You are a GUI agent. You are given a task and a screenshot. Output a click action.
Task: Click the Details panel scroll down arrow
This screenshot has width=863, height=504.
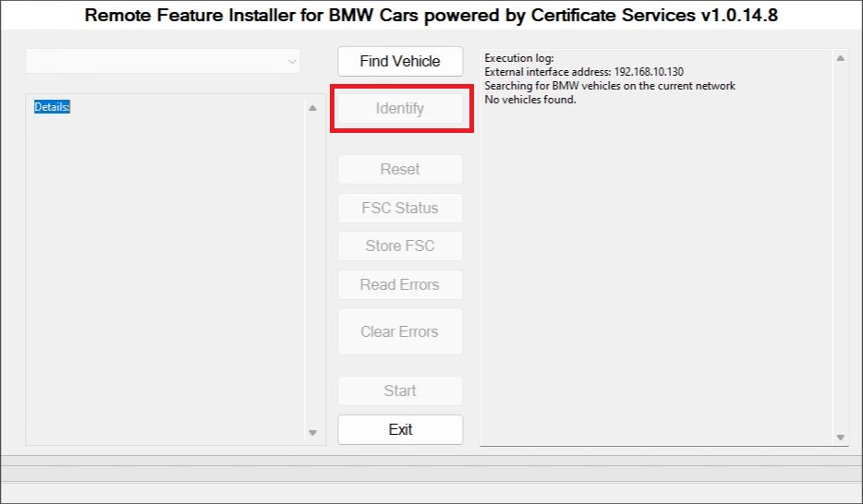(312, 433)
